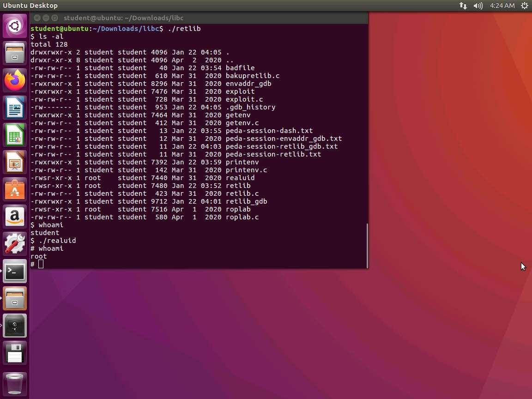
Task: Open LibreOffice Writer from the launcher
Action: [x=15, y=108]
